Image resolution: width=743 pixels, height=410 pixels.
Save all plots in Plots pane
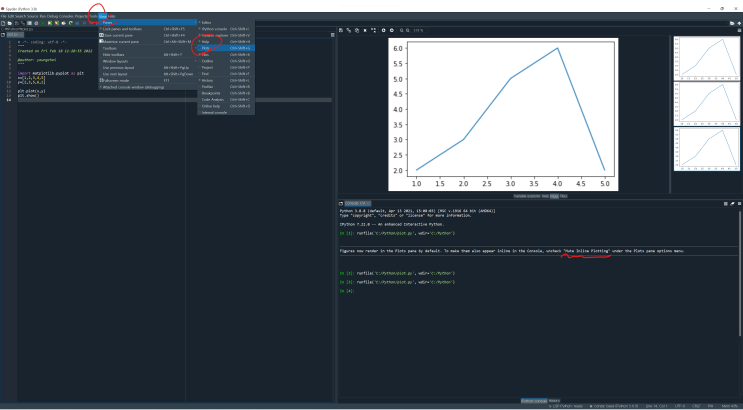[x=349, y=30]
